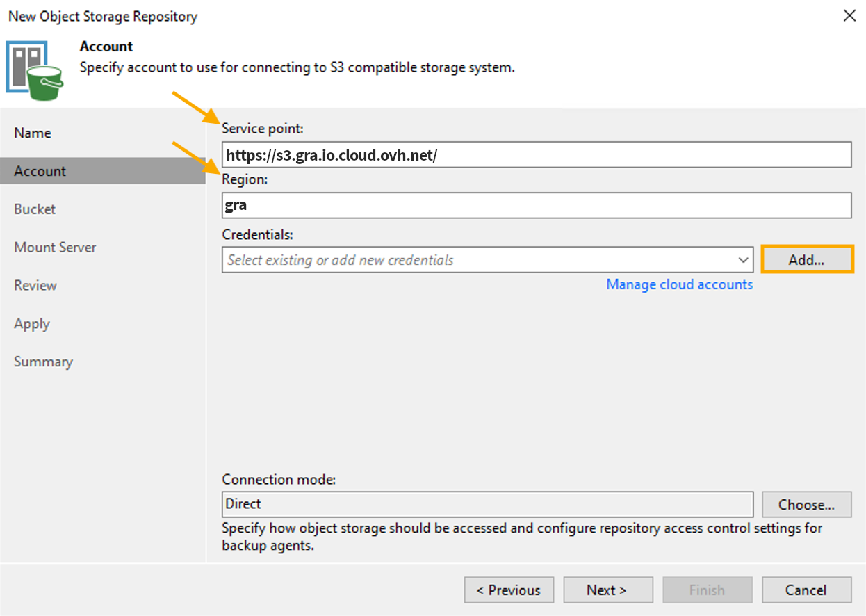Select the Name step in the wizard sidebar
The width and height of the screenshot is (866, 616).
pyautogui.click(x=31, y=132)
